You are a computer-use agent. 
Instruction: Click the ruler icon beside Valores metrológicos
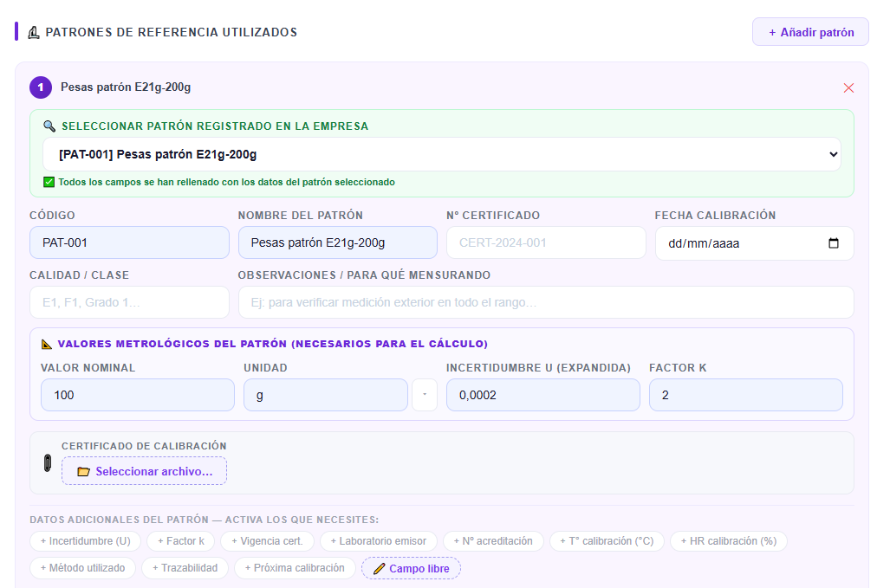click(x=47, y=345)
